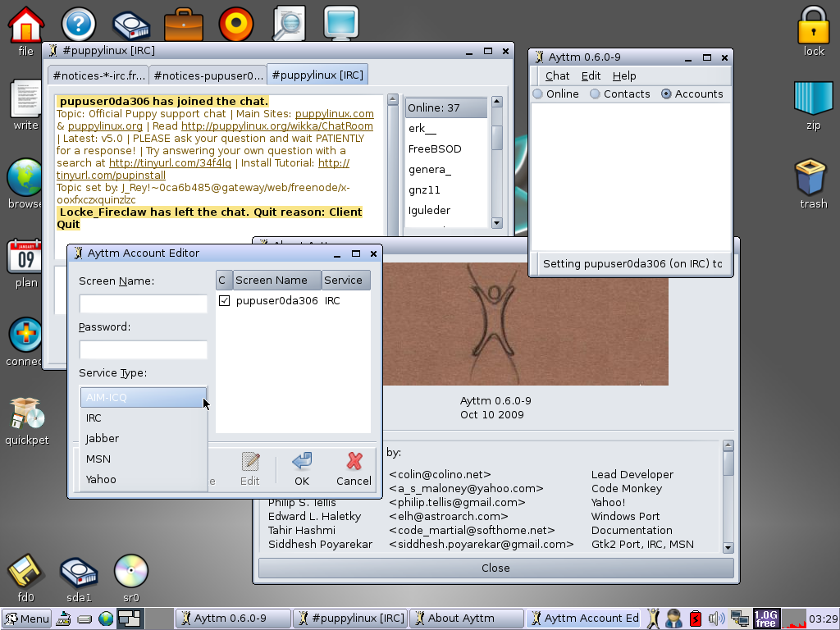Open the puppylinux.com link in chat topic

tap(335, 114)
